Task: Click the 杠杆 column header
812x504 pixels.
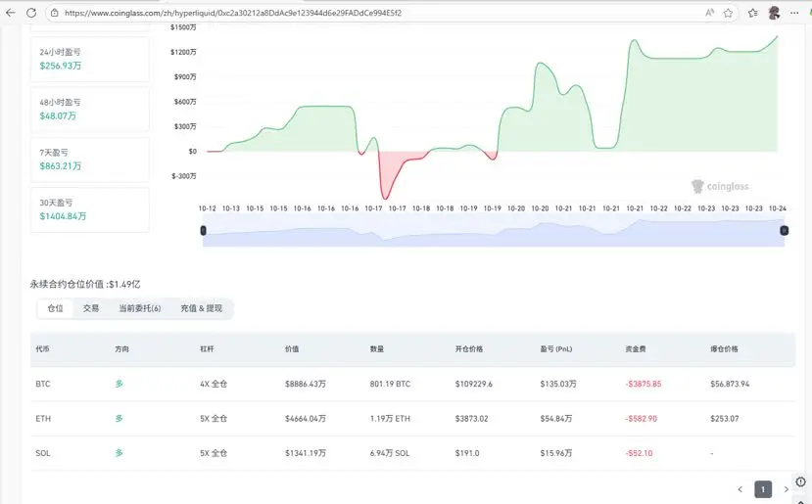Action: (207, 349)
